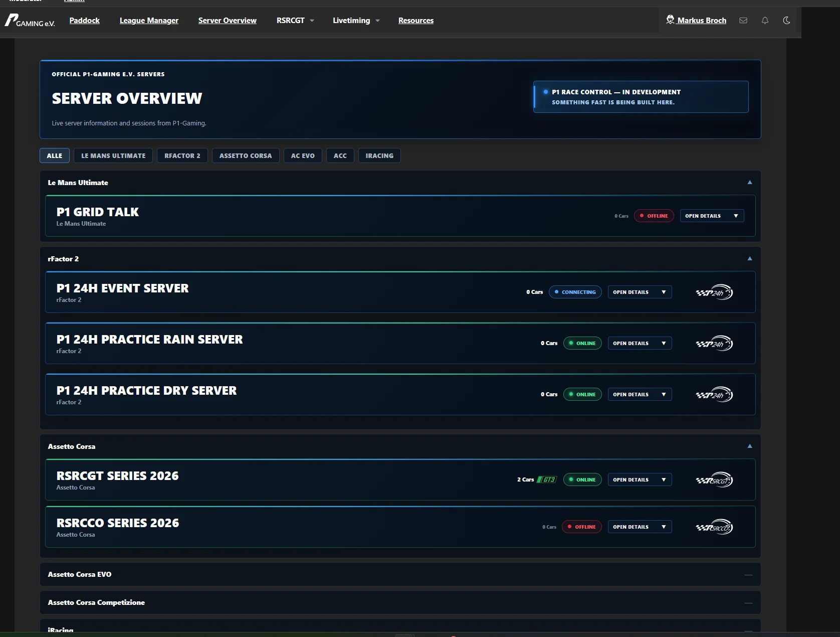This screenshot has width=840, height=637.
Task: Click the RSRCGT series logo
Action: pyautogui.click(x=715, y=480)
